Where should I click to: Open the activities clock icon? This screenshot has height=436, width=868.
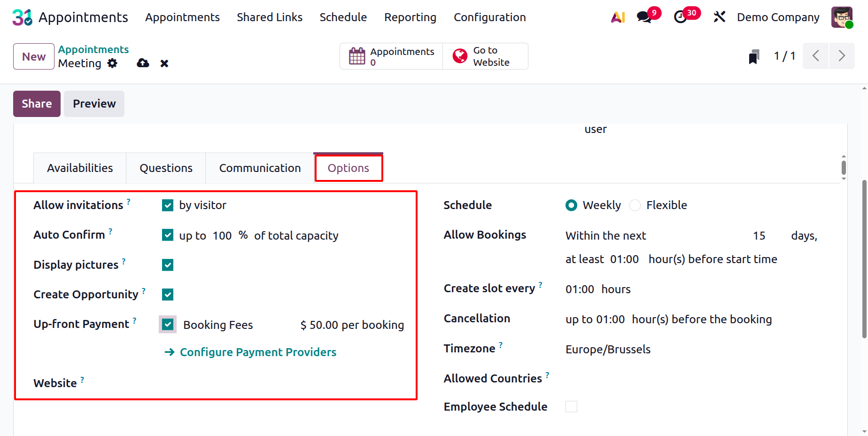click(x=680, y=17)
